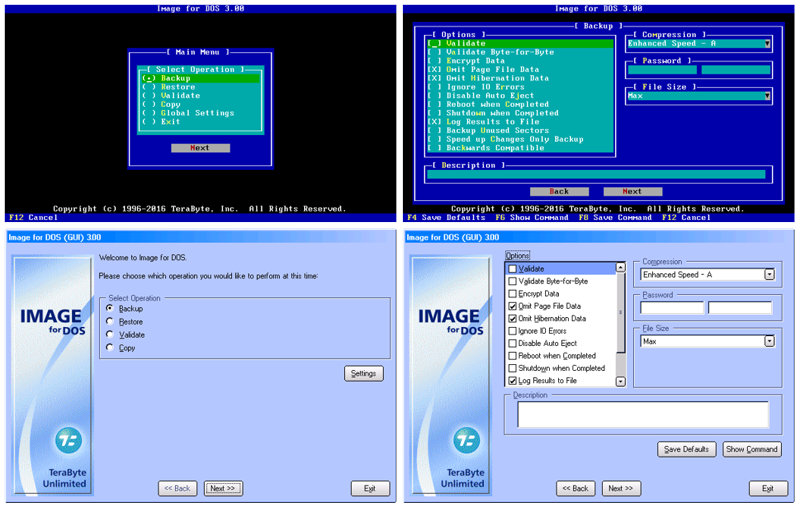Toggle Validate in the text-mode Backup options
The width and height of the screenshot is (800, 509).
click(x=520, y=43)
